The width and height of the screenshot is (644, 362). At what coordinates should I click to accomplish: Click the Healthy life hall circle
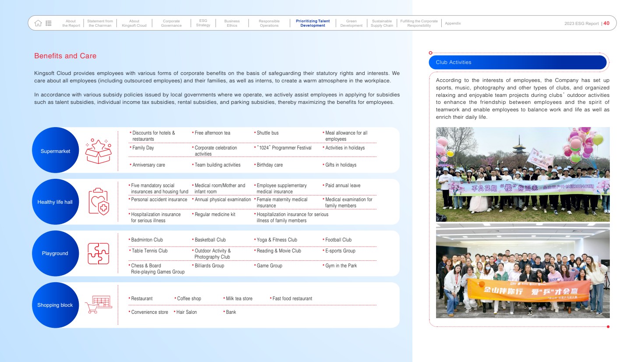(55, 202)
